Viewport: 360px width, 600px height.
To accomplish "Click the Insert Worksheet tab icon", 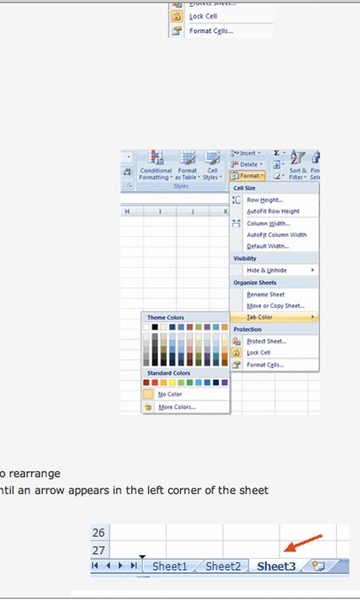I will click(x=318, y=566).
